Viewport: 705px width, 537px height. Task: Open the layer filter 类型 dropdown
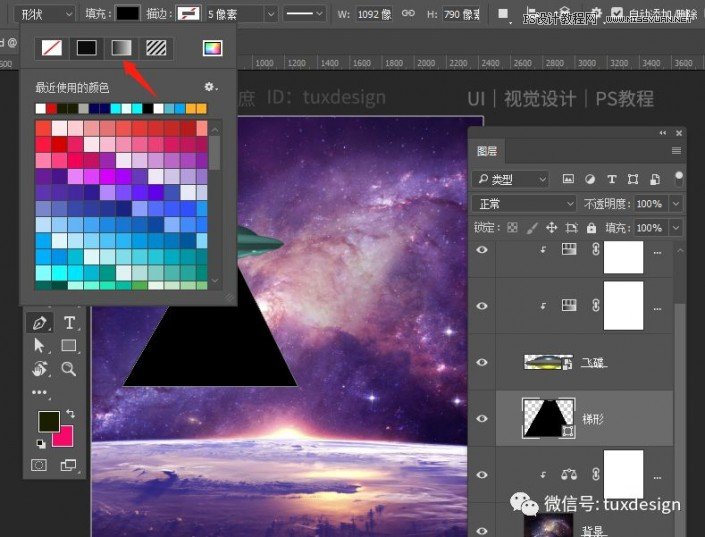tap(510, 179)
